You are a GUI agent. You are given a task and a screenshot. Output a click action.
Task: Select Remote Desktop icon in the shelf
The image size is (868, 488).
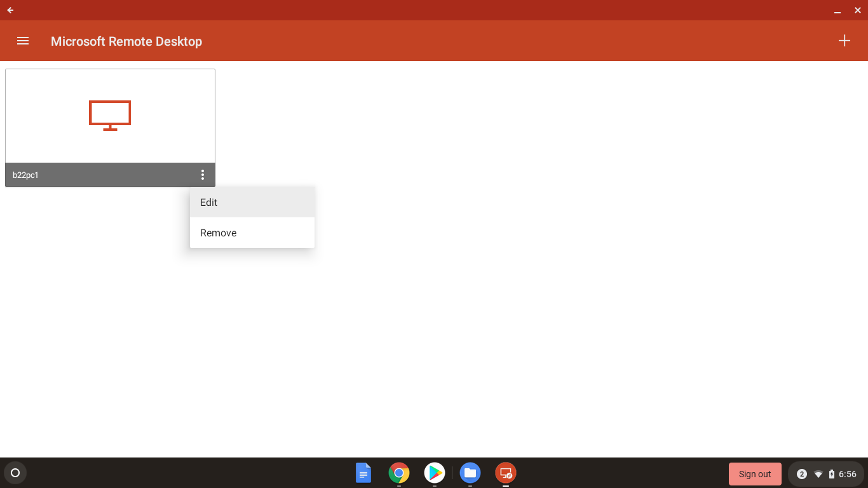click(506, 473)
